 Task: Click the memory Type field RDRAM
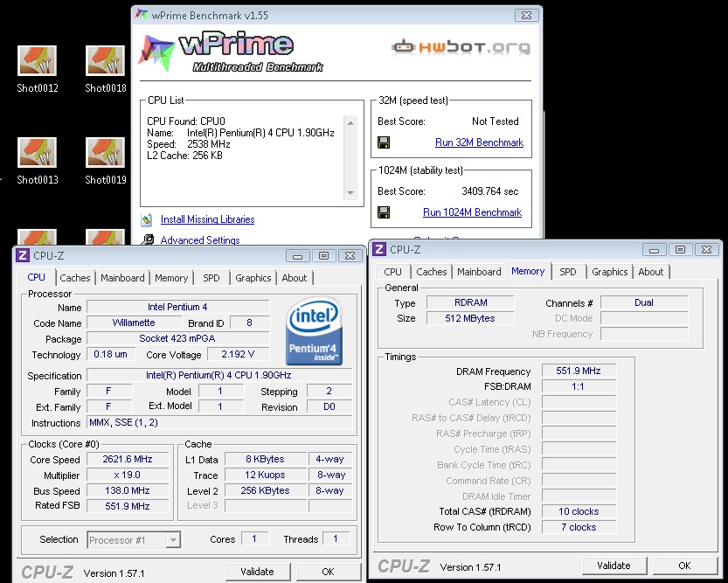(x=470, y=302)
